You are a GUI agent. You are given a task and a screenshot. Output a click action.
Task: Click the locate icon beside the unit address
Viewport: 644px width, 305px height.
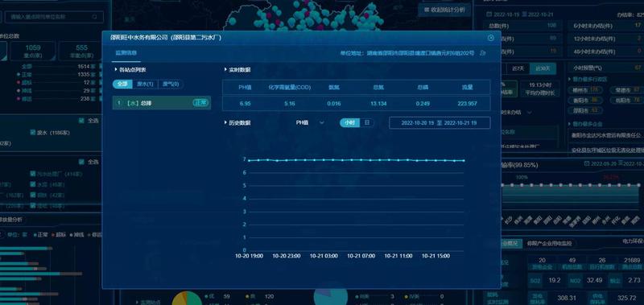(483, 53)
